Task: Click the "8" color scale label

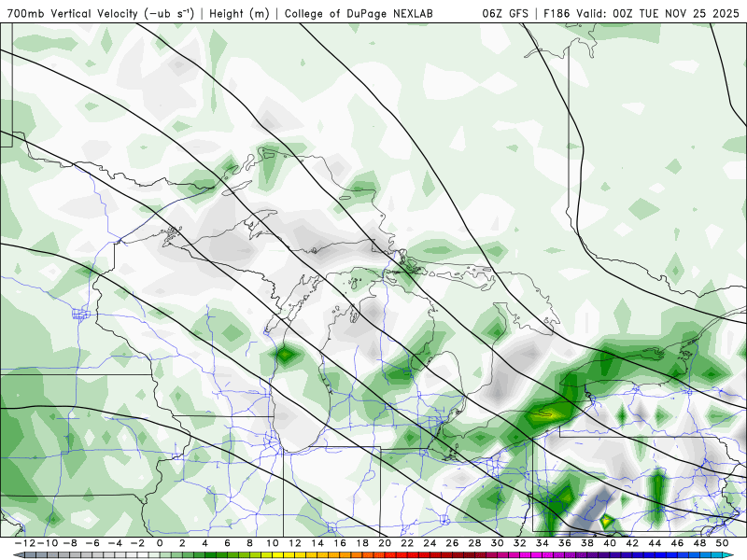Action: [249, 543]
